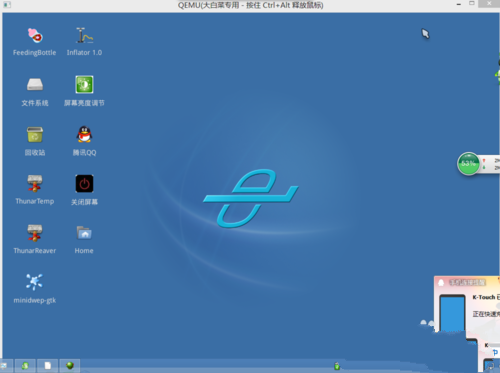500x373 pixels.
Task: Click the white document taskbar icon
Action: tap(48, 366)
